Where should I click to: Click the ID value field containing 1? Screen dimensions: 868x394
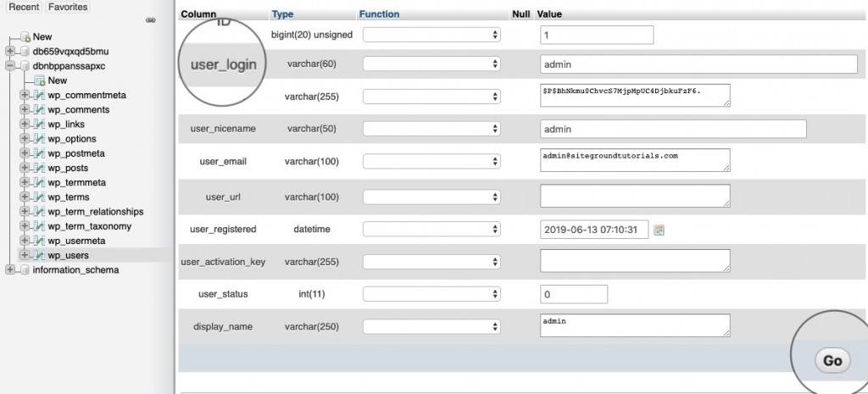point(597,35)
